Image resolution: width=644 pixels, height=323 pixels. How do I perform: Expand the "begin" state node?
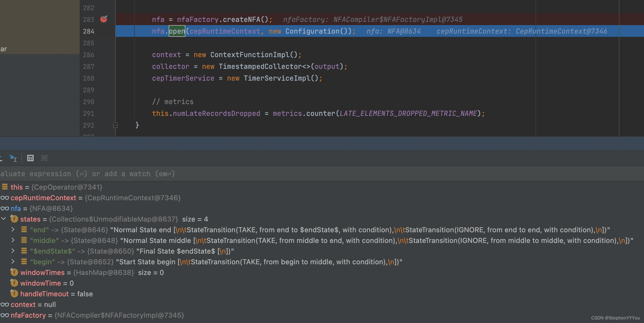point(13,262)
